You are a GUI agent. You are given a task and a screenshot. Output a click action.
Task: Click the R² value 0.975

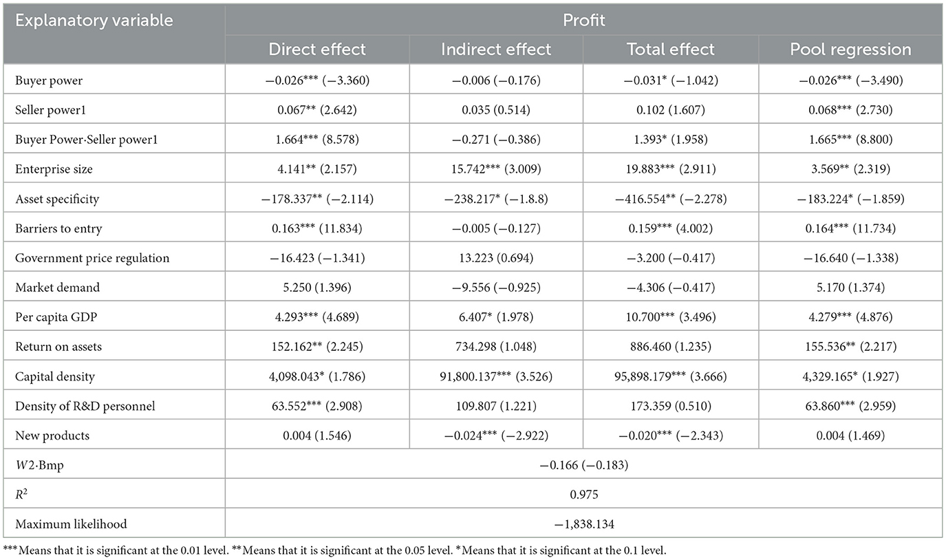pyautogui.click(x=583, y=495)
